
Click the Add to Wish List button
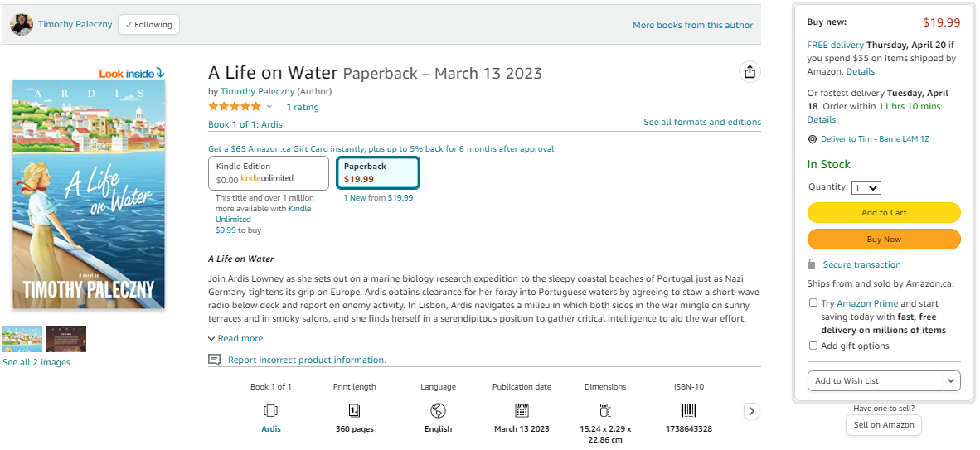click(x=875, y=380)
